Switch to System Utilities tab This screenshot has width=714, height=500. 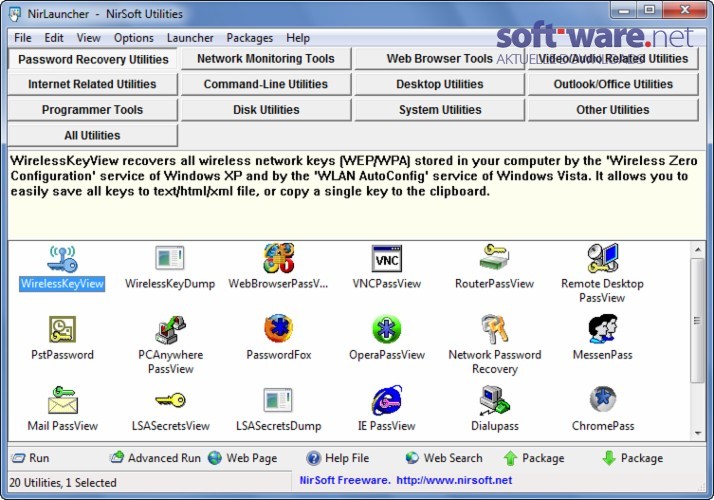(x=439, y=110)
